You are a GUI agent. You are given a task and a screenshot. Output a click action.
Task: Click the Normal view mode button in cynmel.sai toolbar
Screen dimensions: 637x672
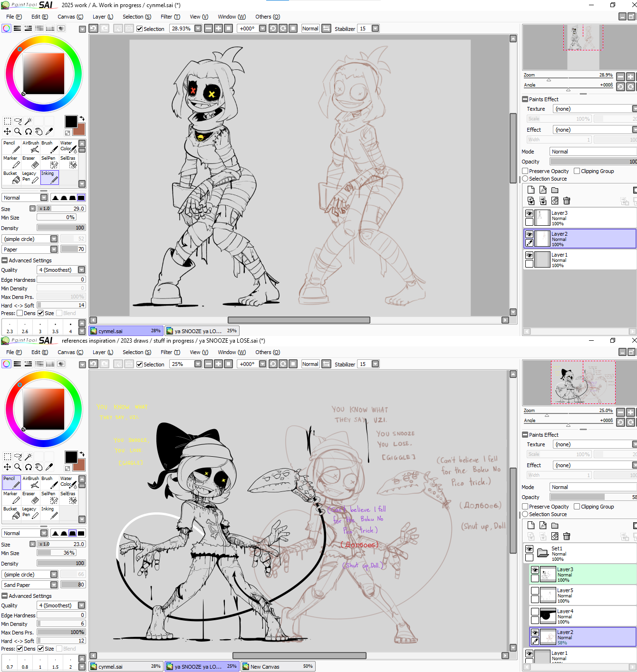pyautogui.click(x=310, y=29)
